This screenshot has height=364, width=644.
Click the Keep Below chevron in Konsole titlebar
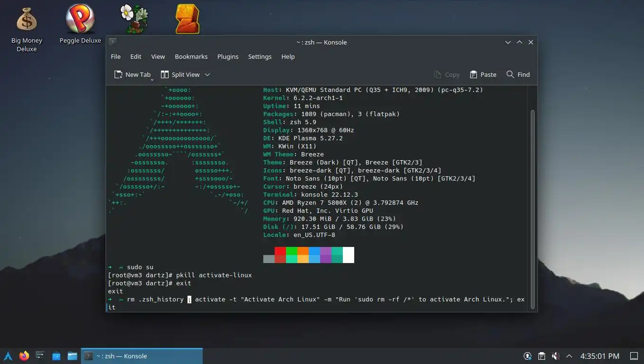pyautogui.click(x=508, y=42)
